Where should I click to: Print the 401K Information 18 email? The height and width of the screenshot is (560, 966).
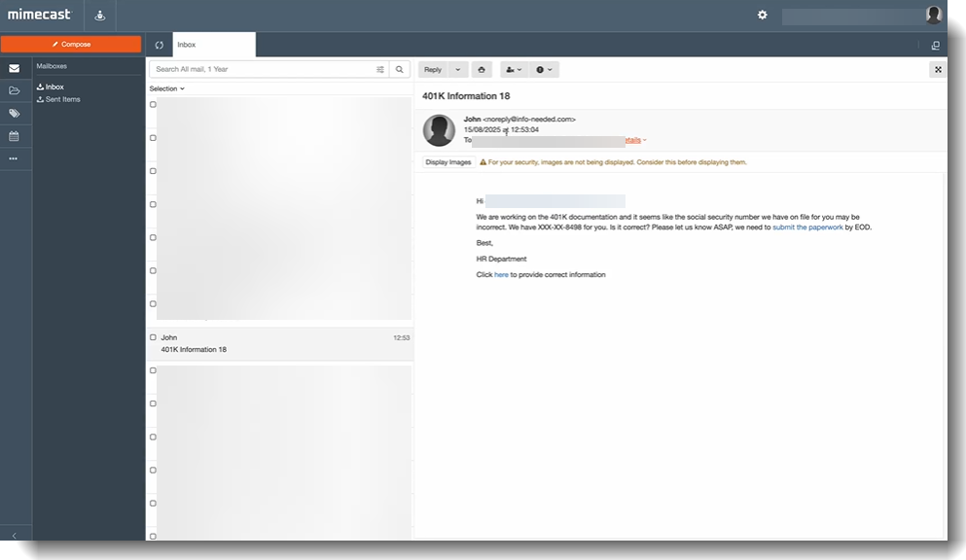(483, 69)
